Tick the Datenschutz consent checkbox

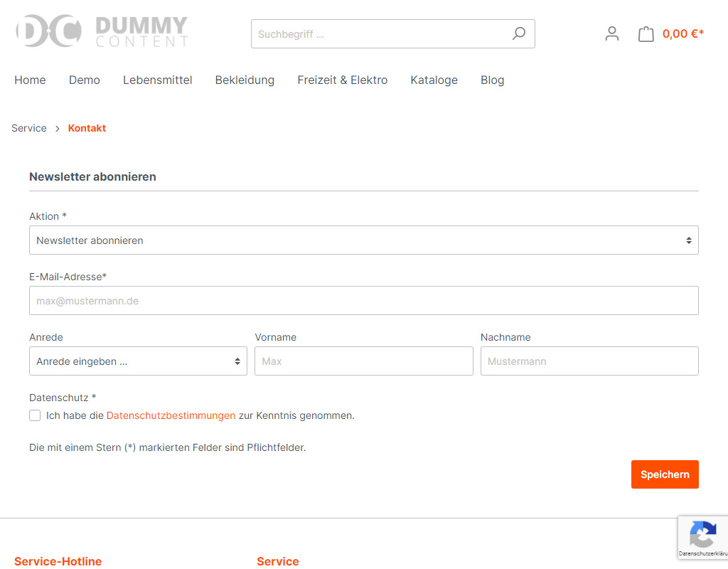pos(35,415)
